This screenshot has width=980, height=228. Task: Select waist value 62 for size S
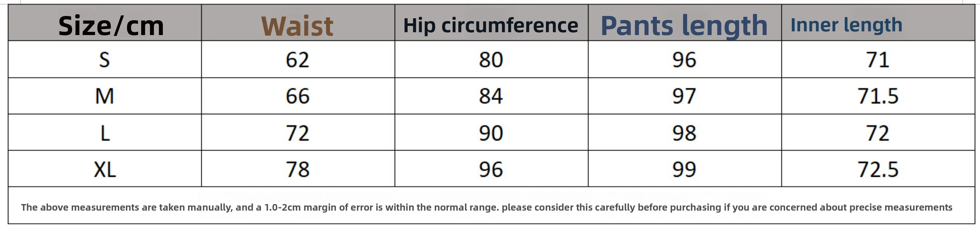coord(297,60)
